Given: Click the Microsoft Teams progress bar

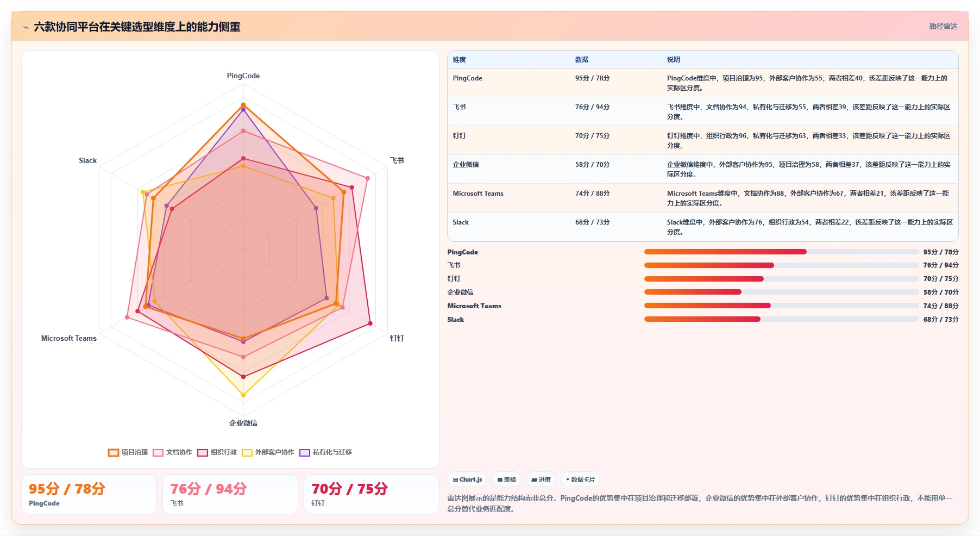Looking at the screenshot, I should pyautogui.click(x=781, y=306).
